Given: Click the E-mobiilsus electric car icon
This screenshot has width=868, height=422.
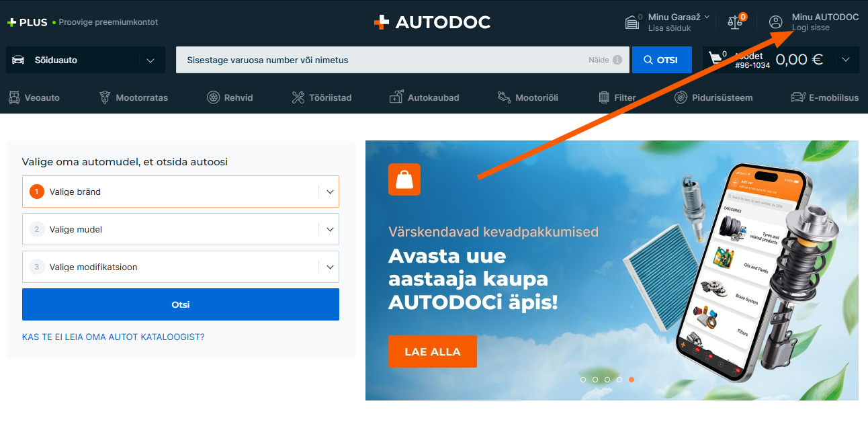Looking at the screenshot, I should [798, 97].
